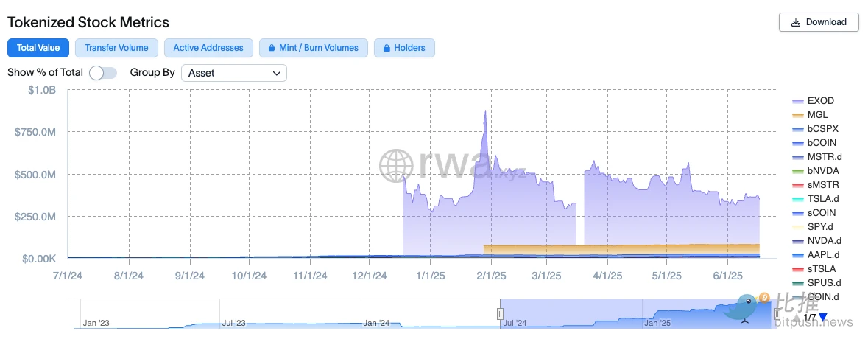
Task: Toggle EXOD series in legend
Action: (x=814, y=101)
